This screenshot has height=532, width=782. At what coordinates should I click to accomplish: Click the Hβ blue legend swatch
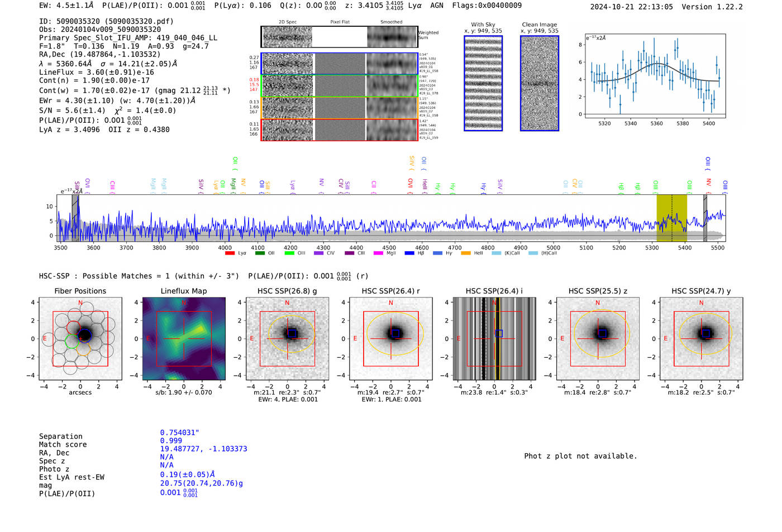[x=409, y=253]
